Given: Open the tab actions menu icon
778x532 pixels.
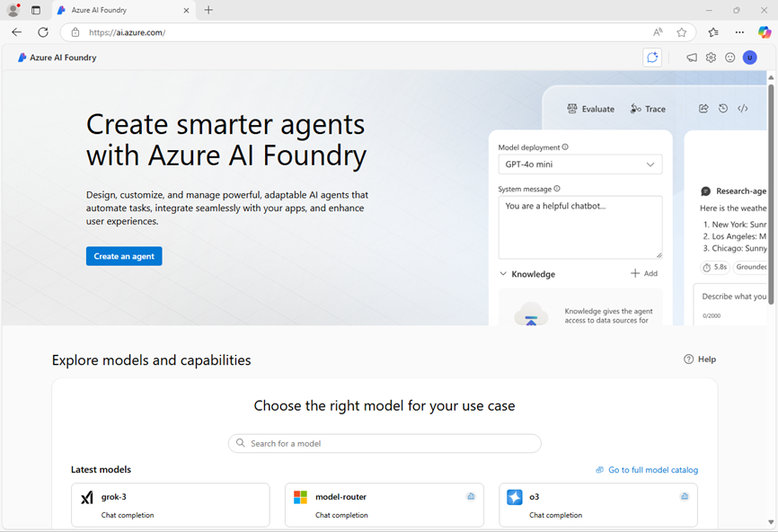Looking at the screenshot, I should pyautogui.click(x=36, y=10).
